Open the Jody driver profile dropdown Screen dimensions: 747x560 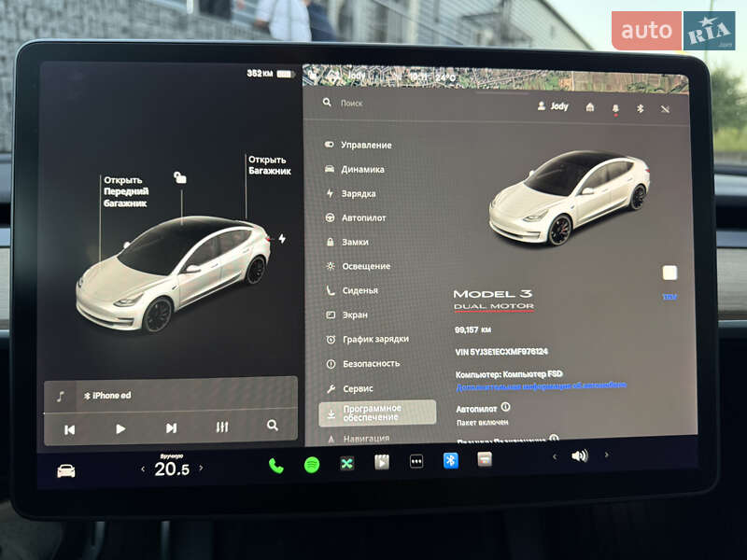coord(553,106)
